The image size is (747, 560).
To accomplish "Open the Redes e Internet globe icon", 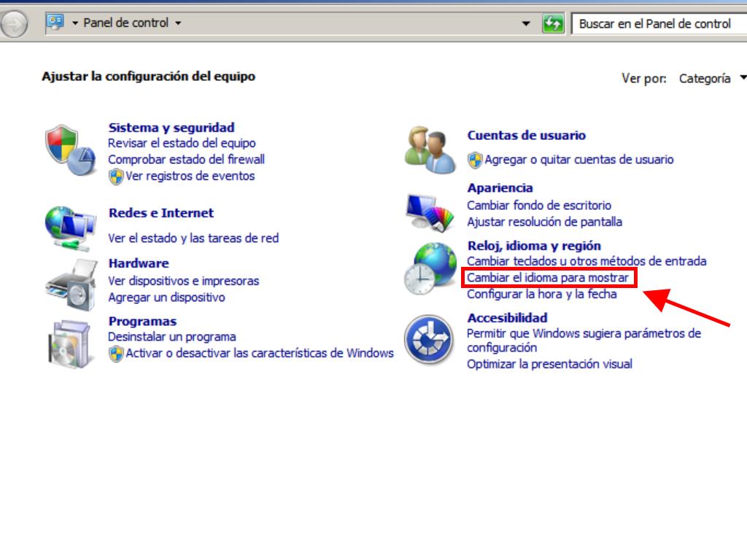I will 70,227.
